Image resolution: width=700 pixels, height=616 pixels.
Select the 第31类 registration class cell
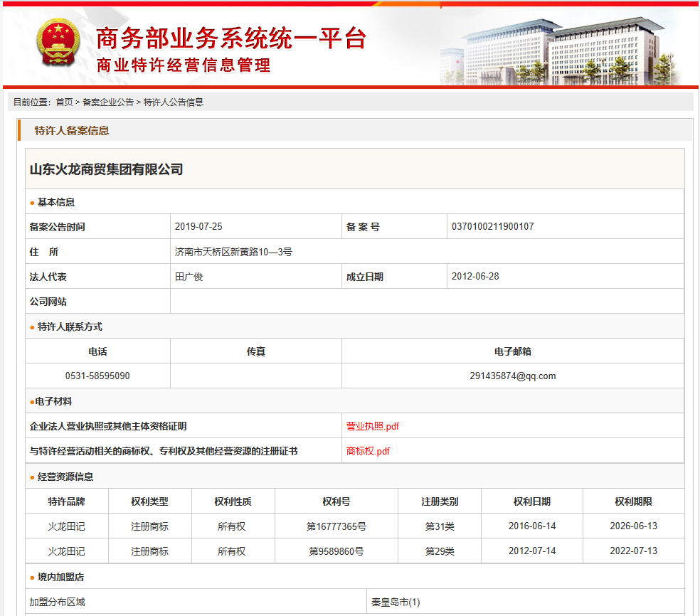[x=440, y=526]
